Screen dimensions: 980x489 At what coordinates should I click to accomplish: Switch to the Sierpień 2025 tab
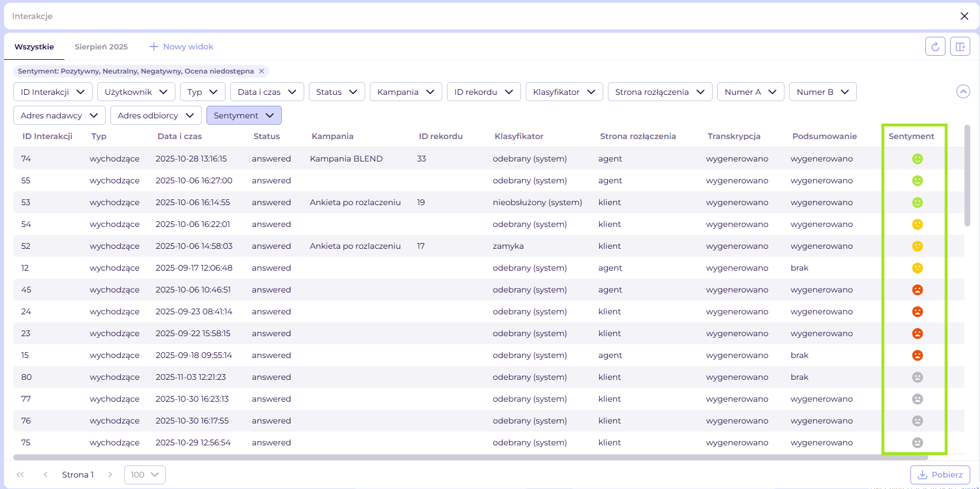click(x=101, y=47)
